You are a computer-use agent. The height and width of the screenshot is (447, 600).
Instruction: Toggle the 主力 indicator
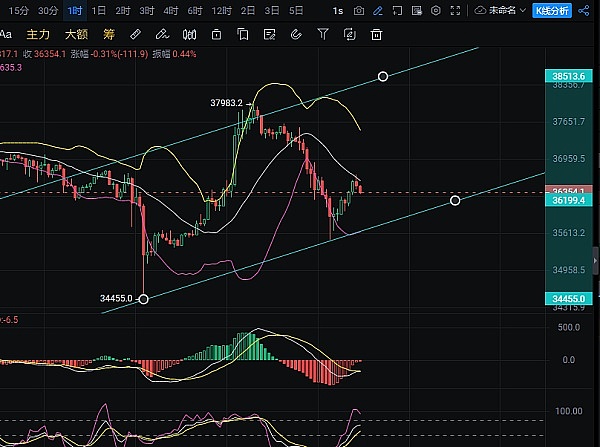[38, 34]
